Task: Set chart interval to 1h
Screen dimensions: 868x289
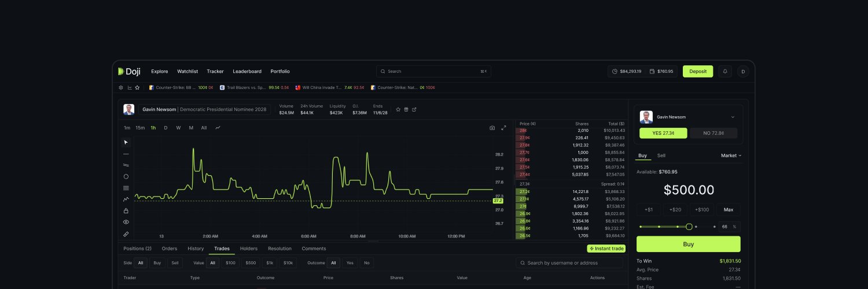Action: pos(153,128)
